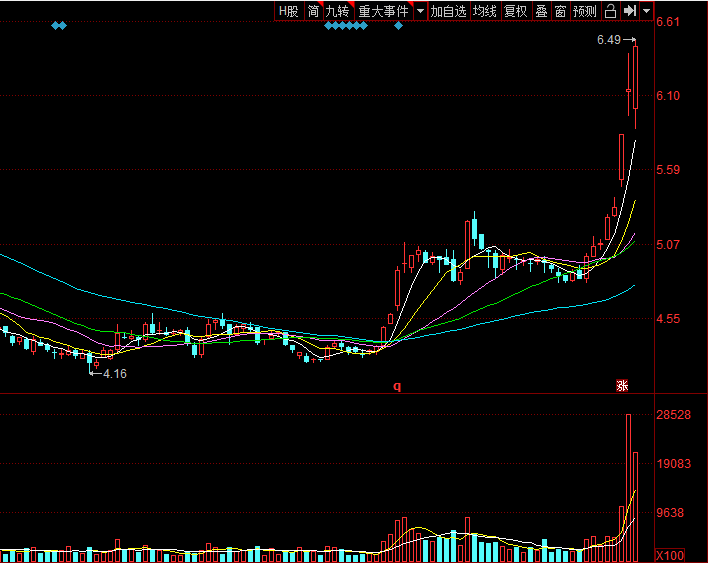The width and height of the screenshot is (708, 563).
Task: Click the 4.55 price axis label
Action: (x=668, y=319)
